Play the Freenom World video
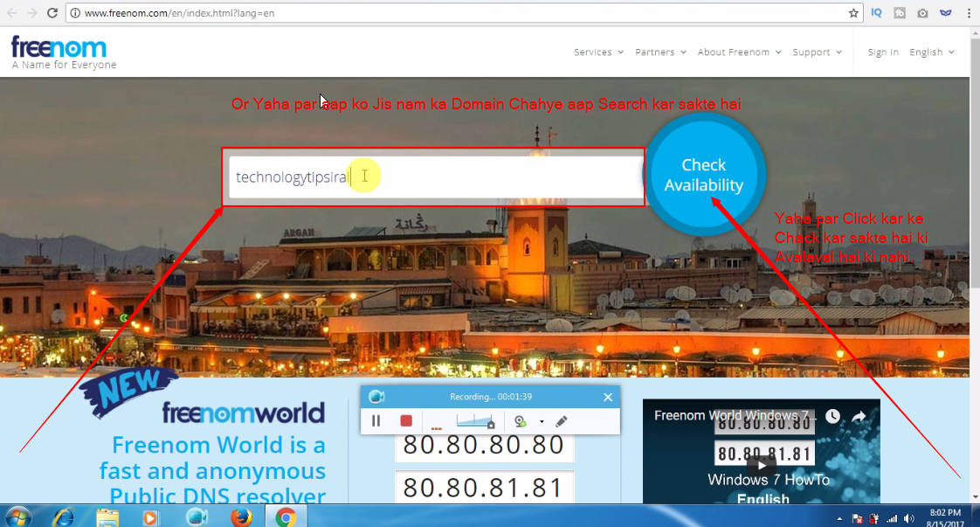Viewport: 980px width, 527px height. click(762, 465)
